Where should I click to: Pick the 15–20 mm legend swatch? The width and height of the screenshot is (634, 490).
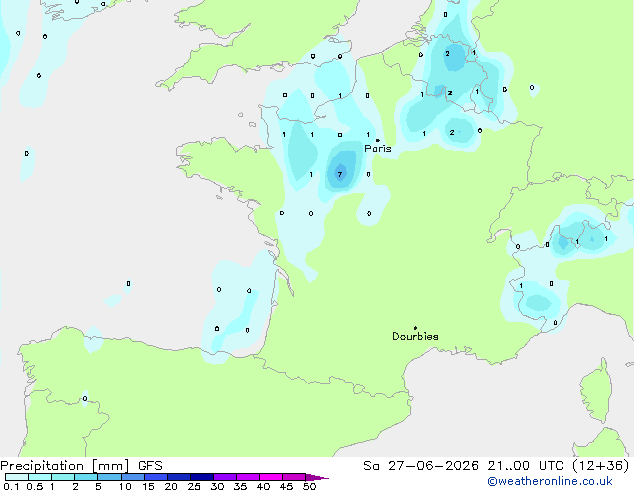click(156, 477)
